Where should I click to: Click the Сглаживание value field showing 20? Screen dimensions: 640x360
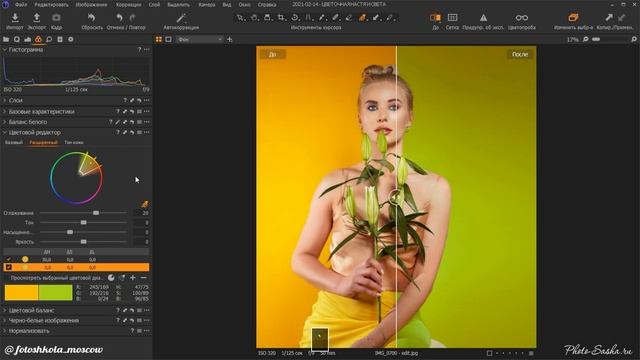[x=142, y=213]
